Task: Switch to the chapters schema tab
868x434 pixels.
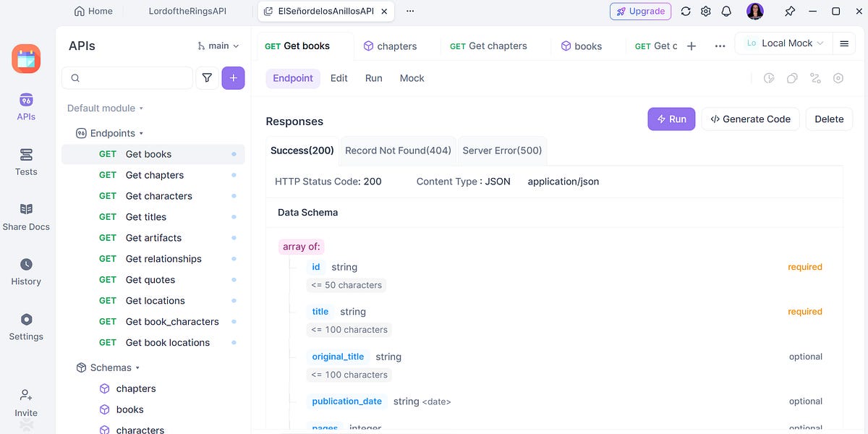Action: pyautogui.click(x=390, y=46)
